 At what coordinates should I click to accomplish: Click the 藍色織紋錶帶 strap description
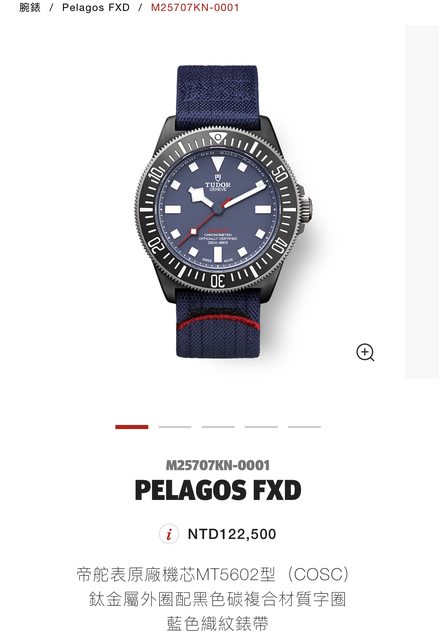[x=218, y=624]
